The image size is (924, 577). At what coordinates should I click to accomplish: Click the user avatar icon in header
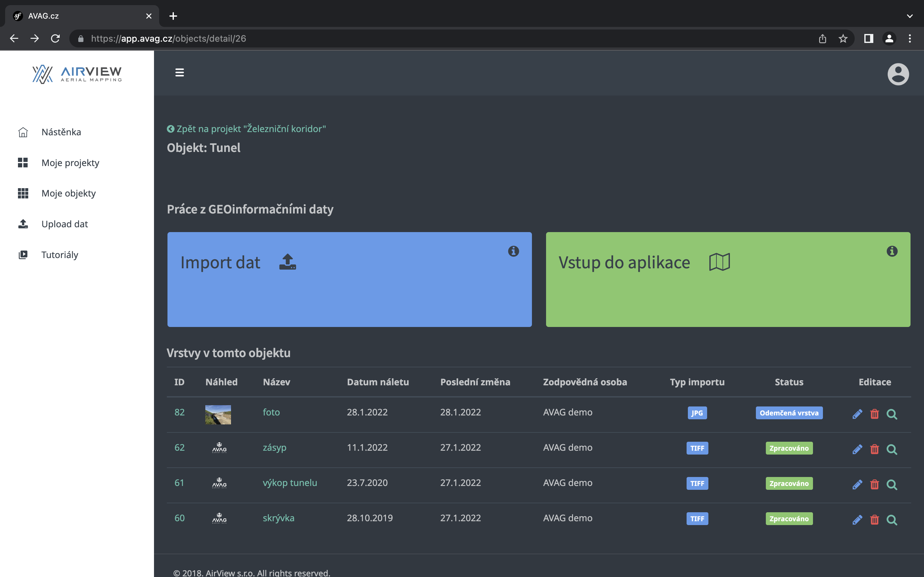click(898, 74)
